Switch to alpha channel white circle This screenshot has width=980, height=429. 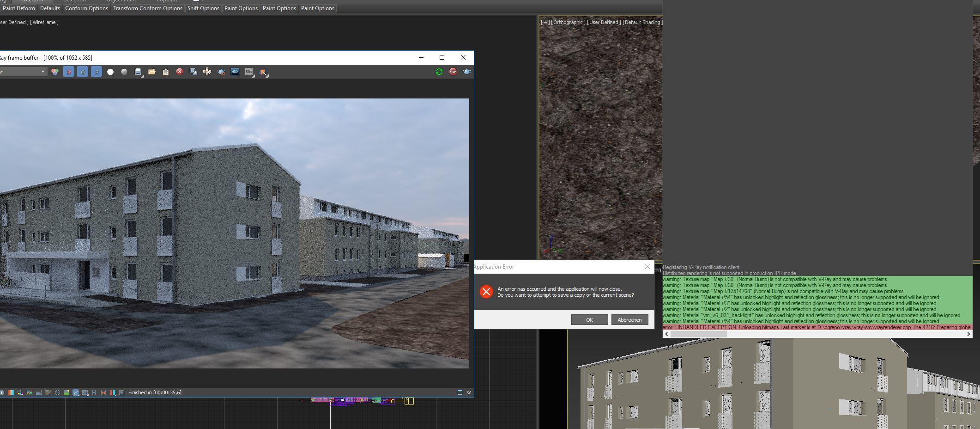coord(110,72)
